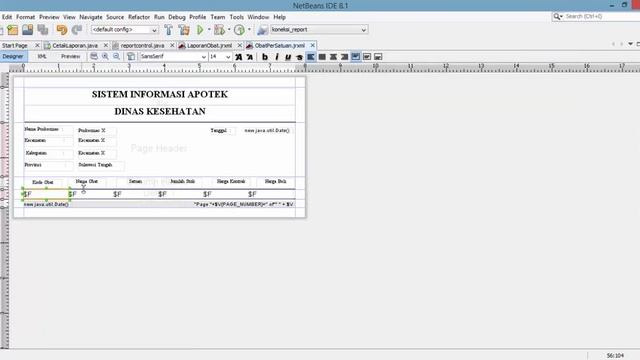Viewport: 640px width, 360px height.
Task: Click the Debug Project icon
Action: pos(220,30)
